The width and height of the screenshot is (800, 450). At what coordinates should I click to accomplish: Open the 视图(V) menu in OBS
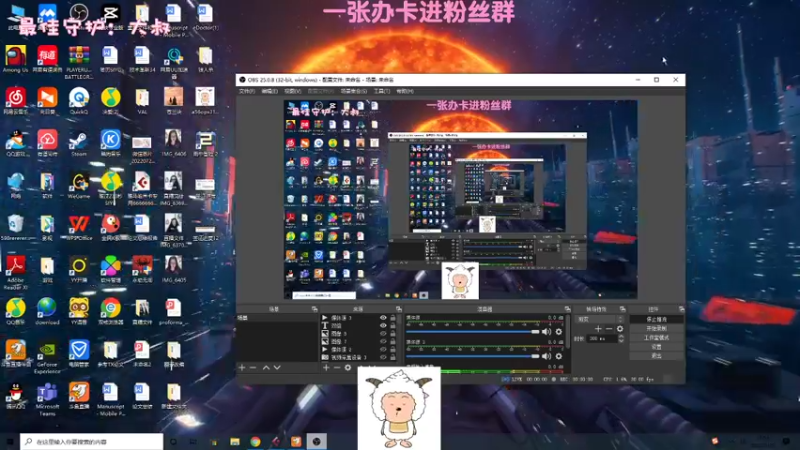293,91
